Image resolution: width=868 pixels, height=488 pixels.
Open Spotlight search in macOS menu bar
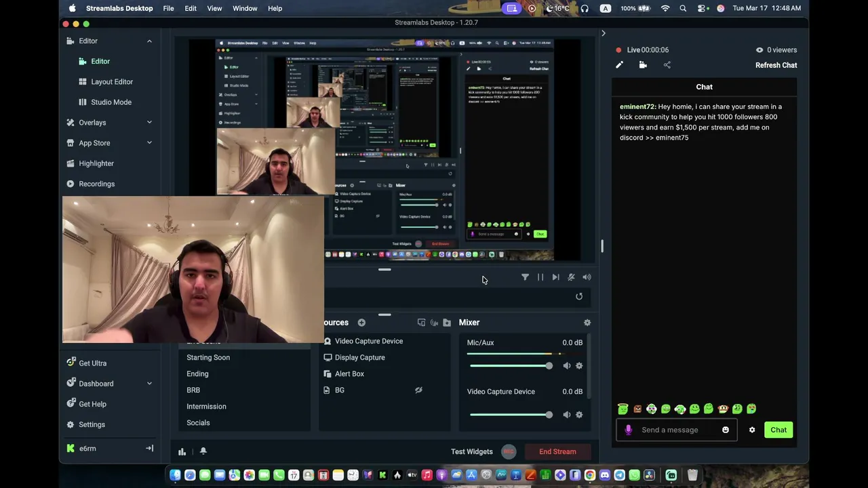point(683,8)
